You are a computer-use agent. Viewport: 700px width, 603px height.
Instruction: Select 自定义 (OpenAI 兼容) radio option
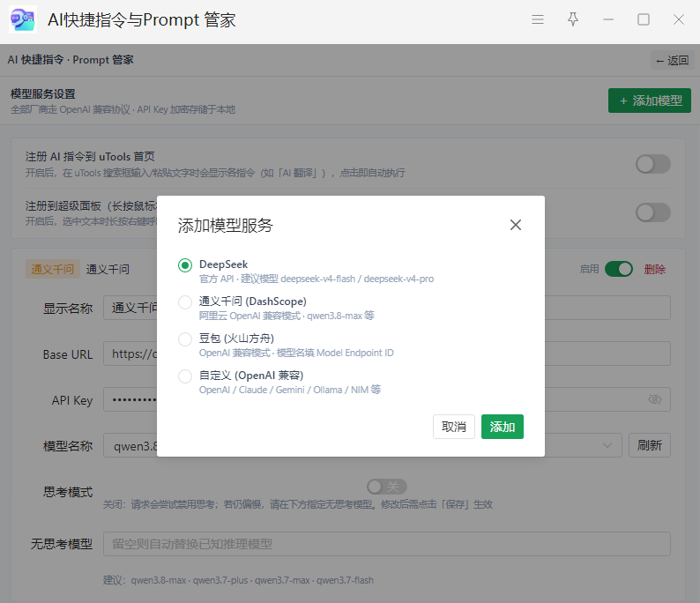(x=185, y=376)
